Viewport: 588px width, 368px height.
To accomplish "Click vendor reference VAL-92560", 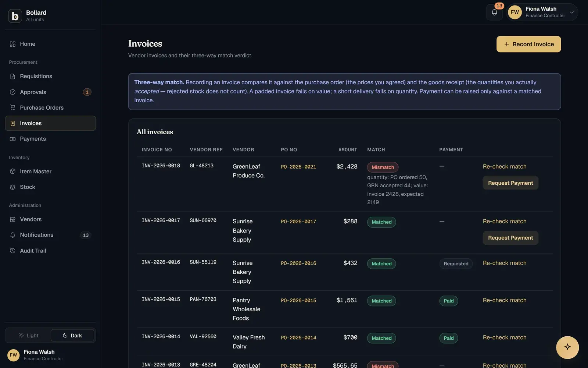I will point(203,336).
